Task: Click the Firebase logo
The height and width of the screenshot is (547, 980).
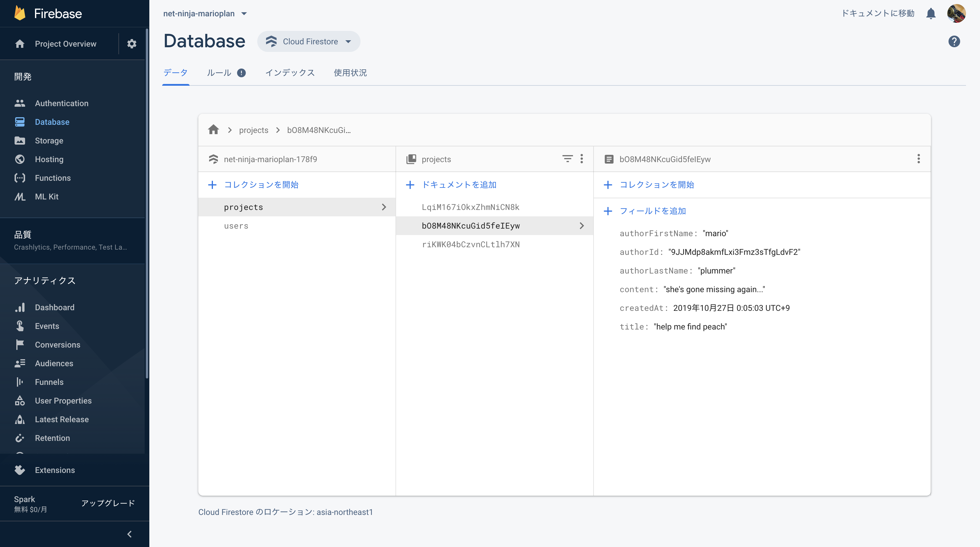Action: click(48, 13)
